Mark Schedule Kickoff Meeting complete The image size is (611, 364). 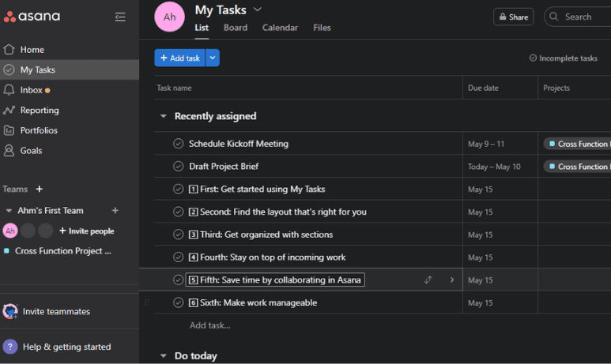coord(178,144)
